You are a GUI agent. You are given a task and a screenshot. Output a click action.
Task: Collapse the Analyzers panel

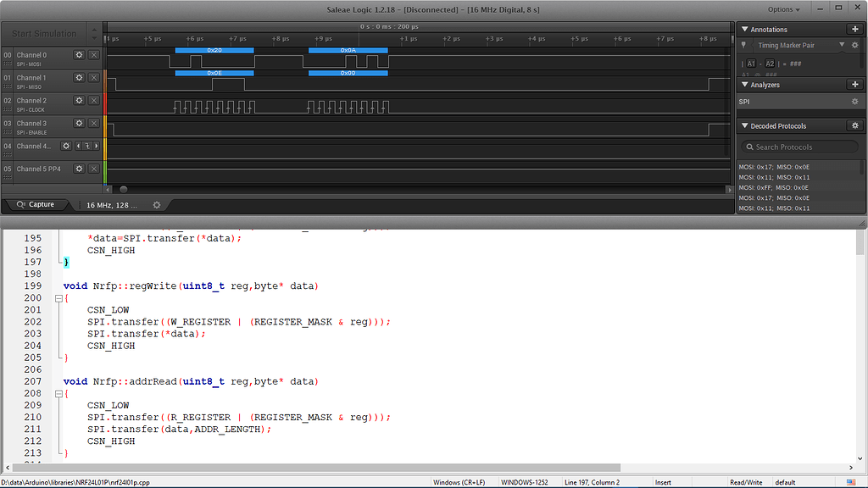(744, 84)
